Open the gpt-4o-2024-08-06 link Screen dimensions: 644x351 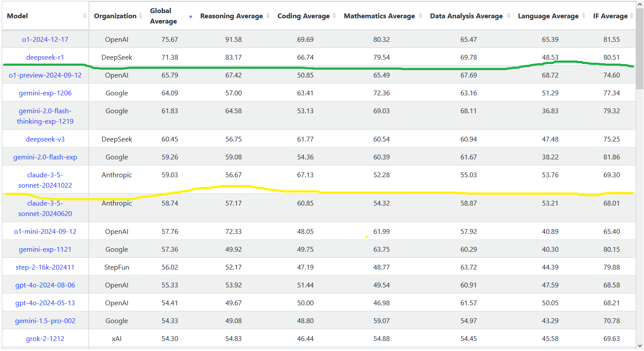[45, 285]
